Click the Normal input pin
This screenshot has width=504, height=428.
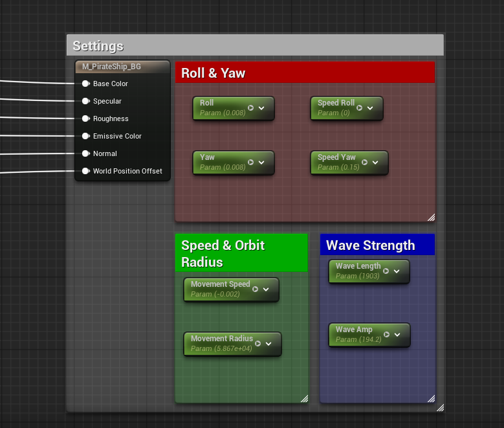pos(85,153)
